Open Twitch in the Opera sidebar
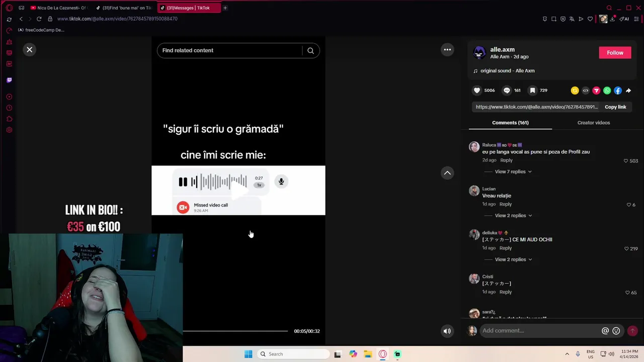 9,80
